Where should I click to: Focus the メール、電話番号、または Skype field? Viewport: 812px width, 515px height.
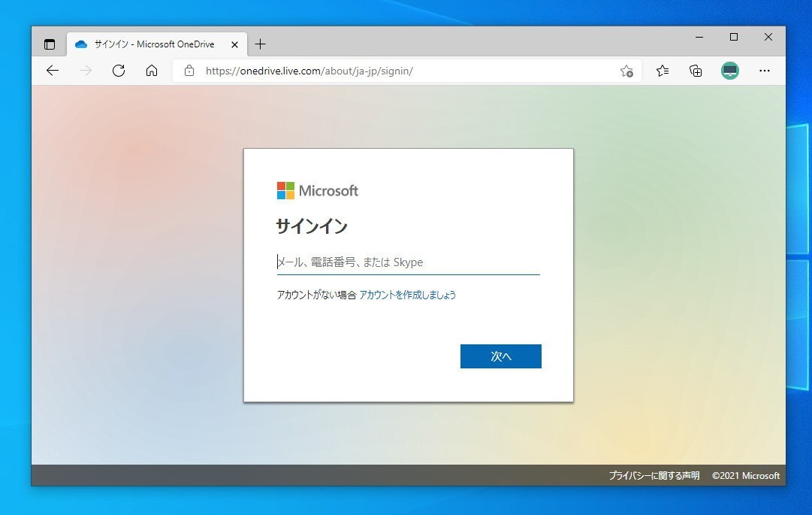(x=408, y=262)
